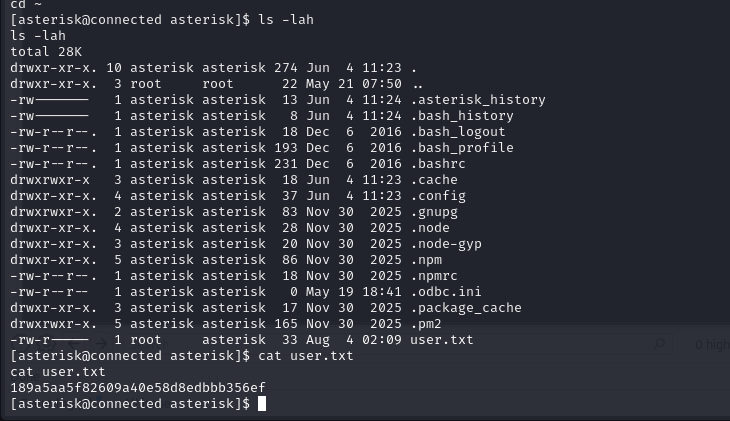730x421 pixels.
Task: Click the "total 28K" output line
Action: click(x=46, y=52)
